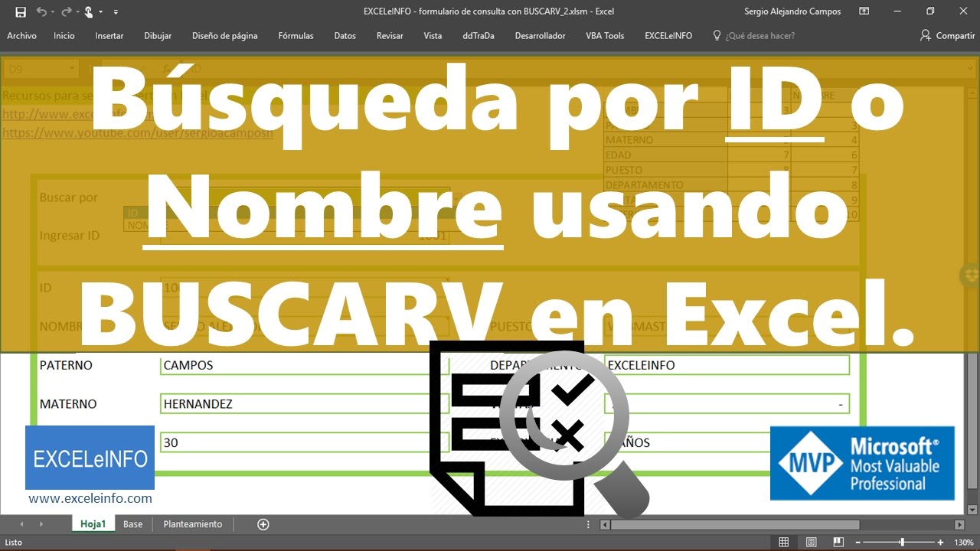Image resolution: width=980 pixels, height=551 pixels.
Task: Switch to Page Break Preview icon
Action: pos(837,542)
